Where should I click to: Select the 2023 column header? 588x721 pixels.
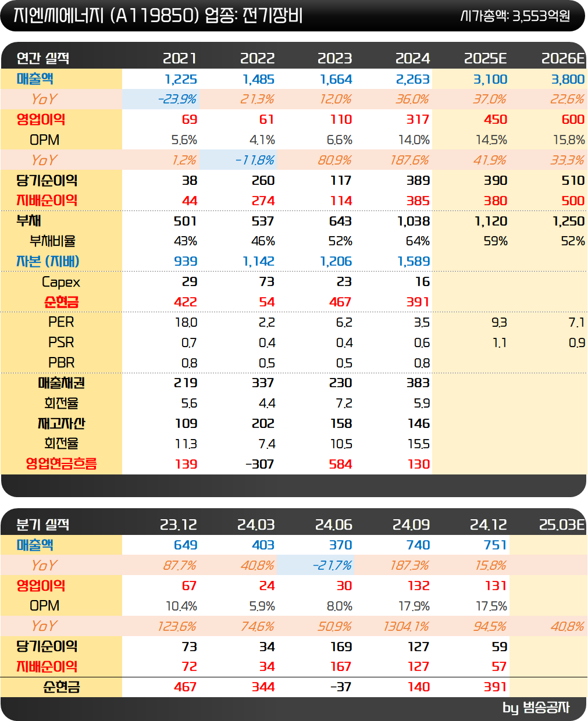(x=334, y=58)
